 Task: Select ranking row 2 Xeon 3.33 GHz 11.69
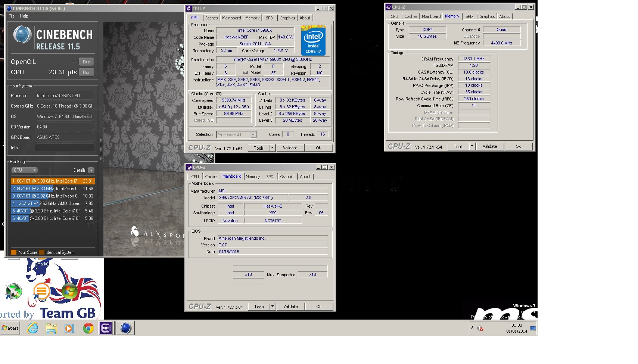(53, 189)
